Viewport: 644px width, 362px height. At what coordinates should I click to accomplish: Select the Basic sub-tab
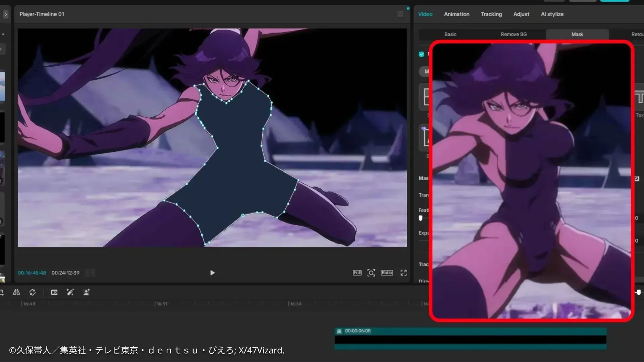point(450,34)
